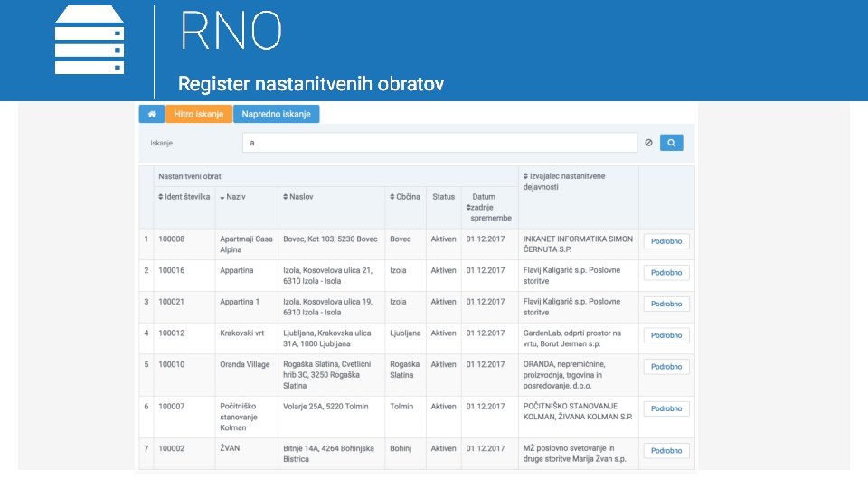Click address Izola, Kosovelova ulica 21
The height and width of the screenshot is (488, 868).
pos(328,276)
